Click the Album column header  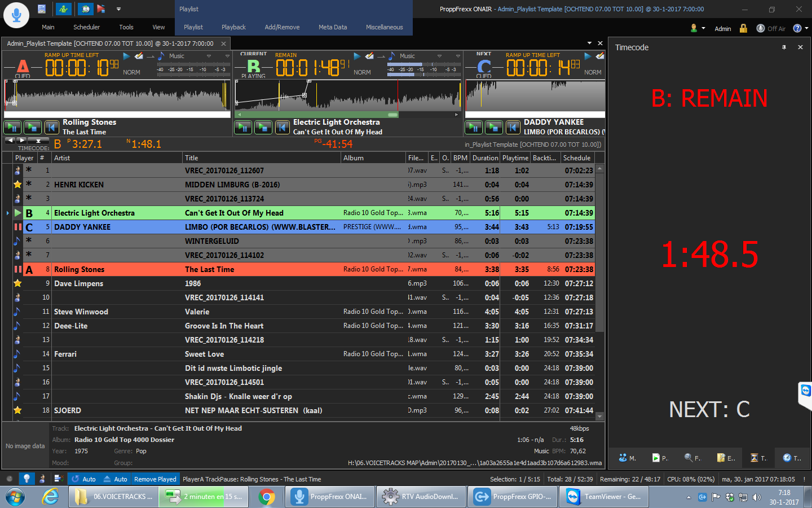(x=373, y=158)
